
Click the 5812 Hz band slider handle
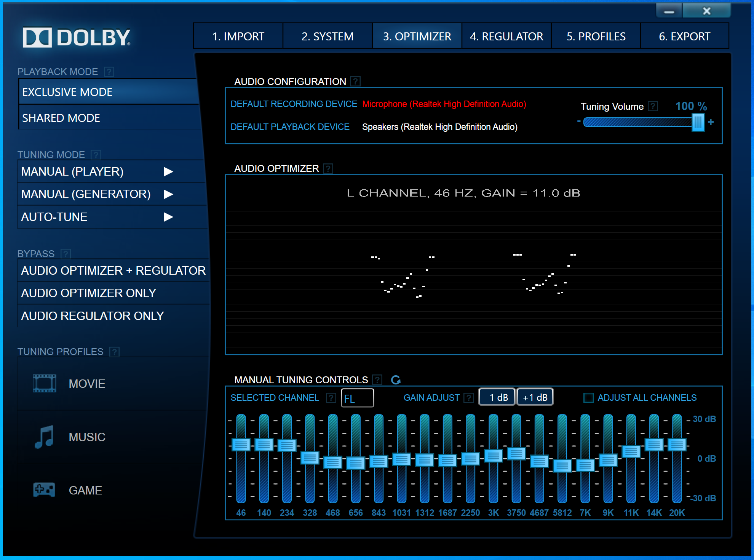pos(562,466)
